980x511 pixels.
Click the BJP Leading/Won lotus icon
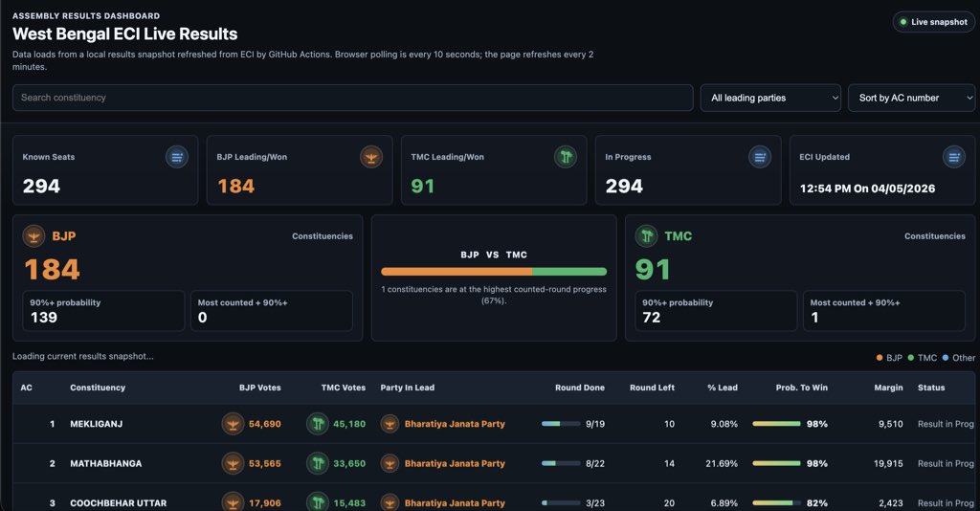click(x=371, y=157)
